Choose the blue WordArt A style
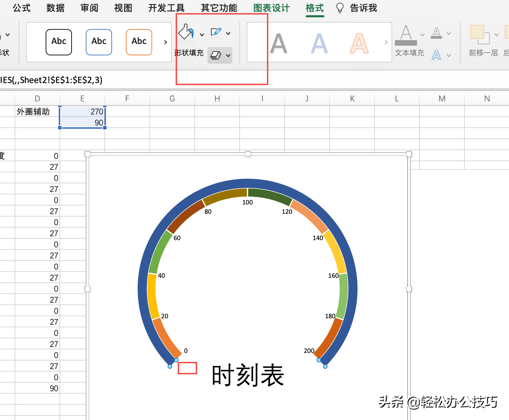 click(x=319, y=44)
